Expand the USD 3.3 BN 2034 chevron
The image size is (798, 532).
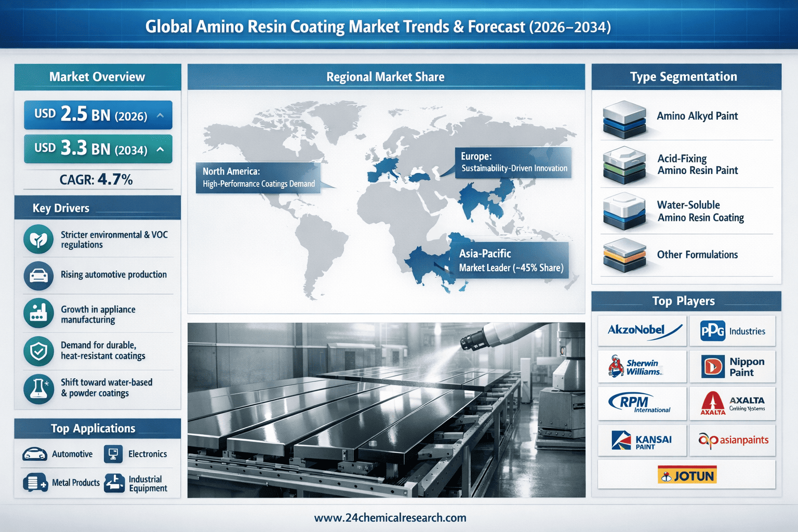pos(161,150)
